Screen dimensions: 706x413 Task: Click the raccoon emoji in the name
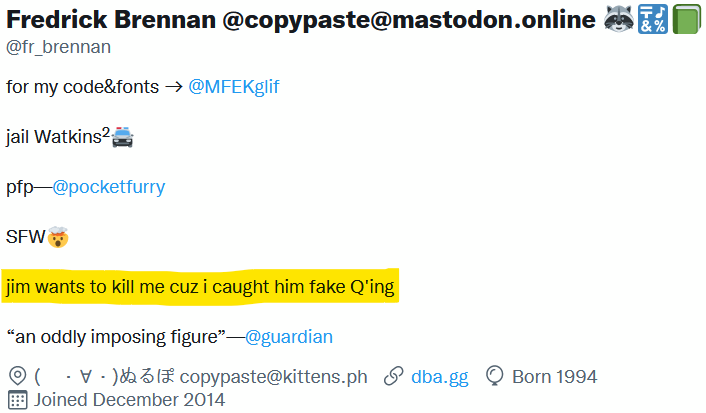pyautogui.click(x=619, y=19)
